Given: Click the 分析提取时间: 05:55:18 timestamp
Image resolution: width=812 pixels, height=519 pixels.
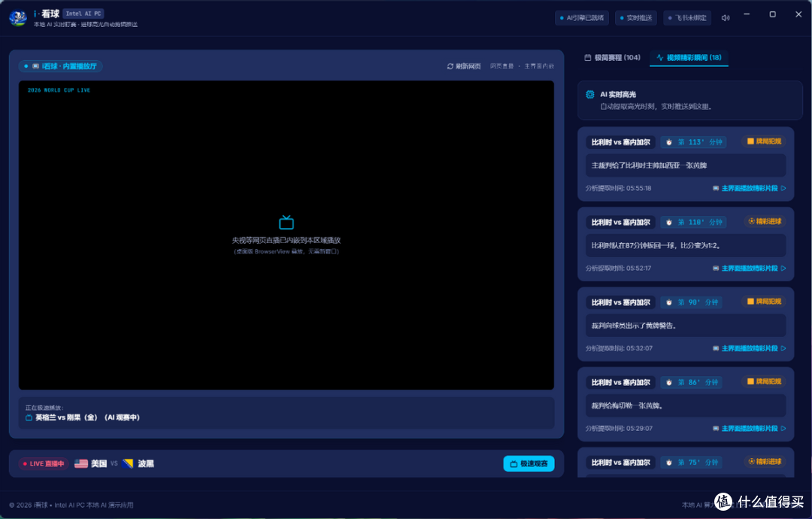Looking at the screenshot, I should pyautogui.click(x=618, y=188).
